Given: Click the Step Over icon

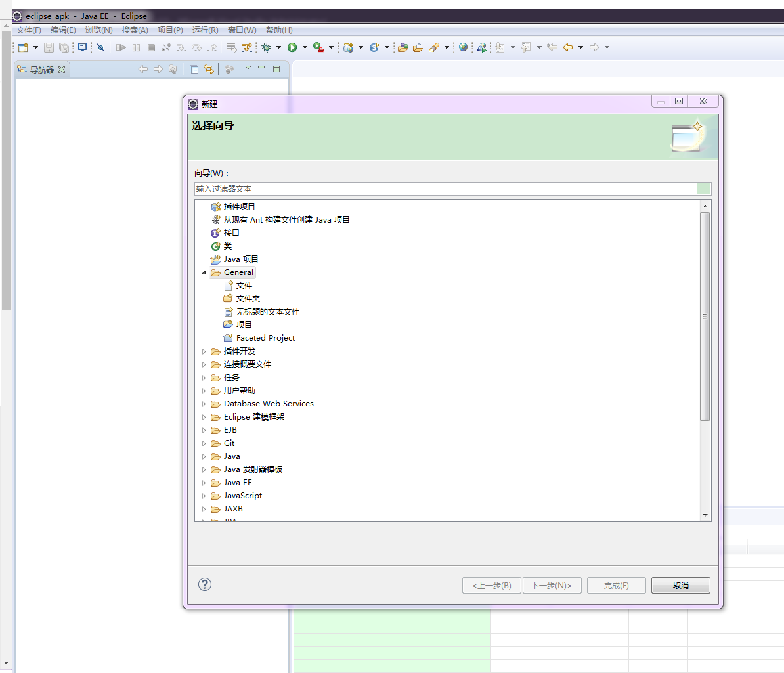Looking at the screenshot, I should click(196, 47).
